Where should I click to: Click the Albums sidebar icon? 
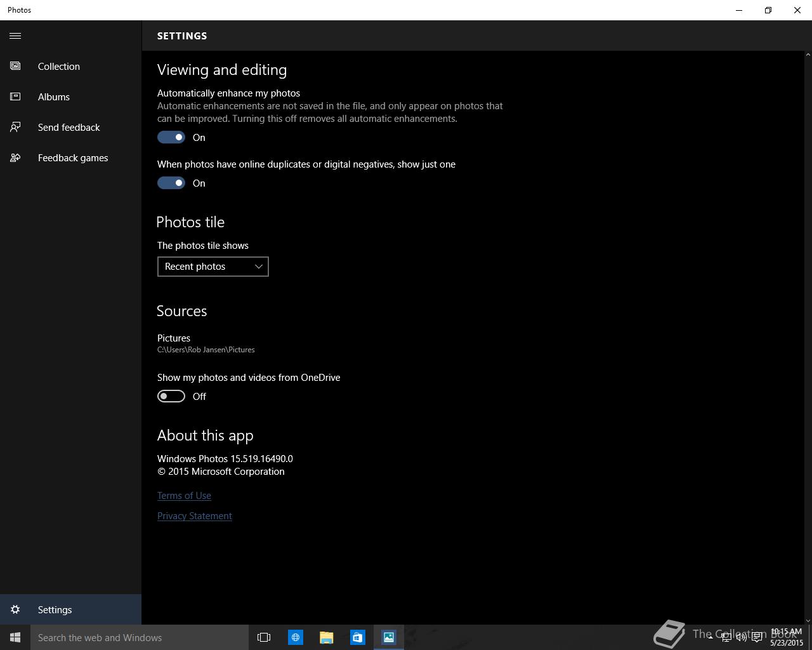(15, 96)
